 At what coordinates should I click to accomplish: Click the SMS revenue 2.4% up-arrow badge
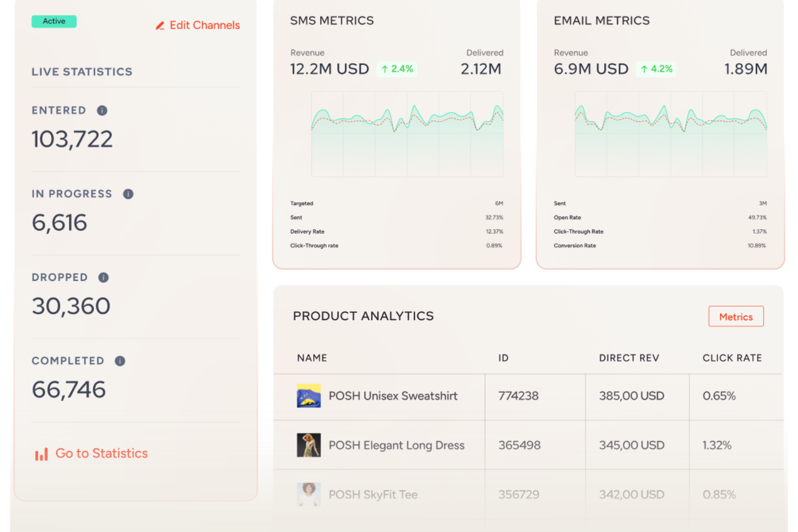click(x=397, y=69)
